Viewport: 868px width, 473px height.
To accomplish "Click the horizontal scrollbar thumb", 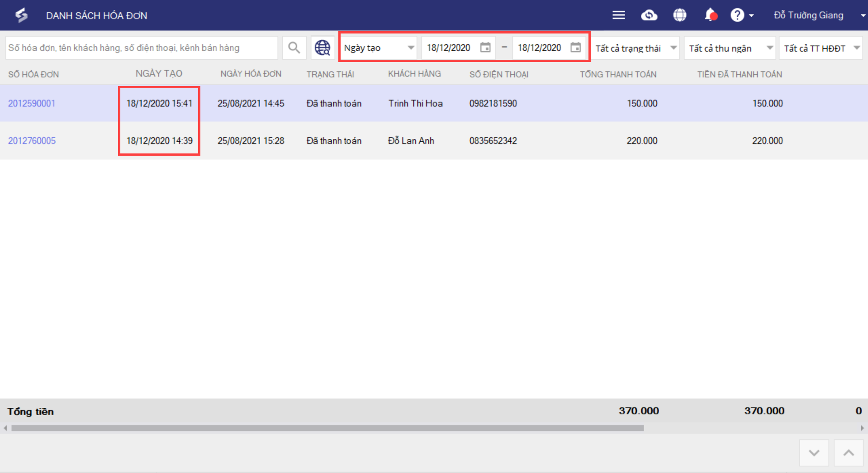I will coord(327,428).
